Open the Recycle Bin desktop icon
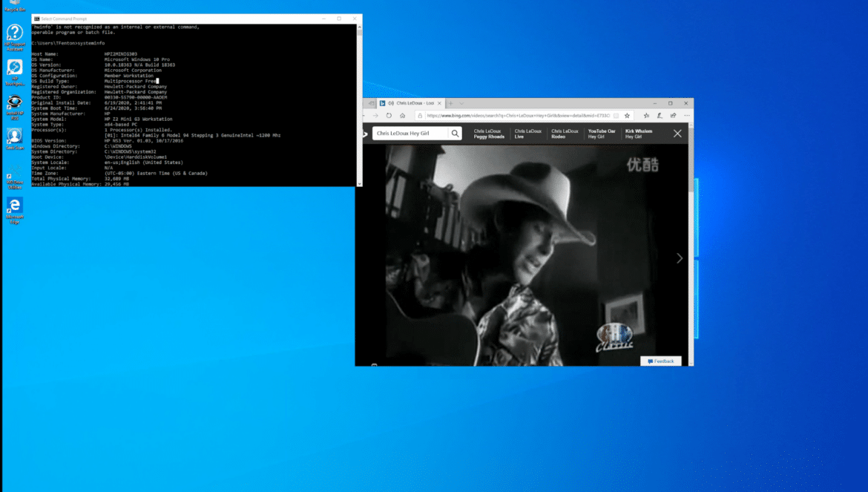The height and width of the screenshot is (492, 868). [x=14, y=5]
